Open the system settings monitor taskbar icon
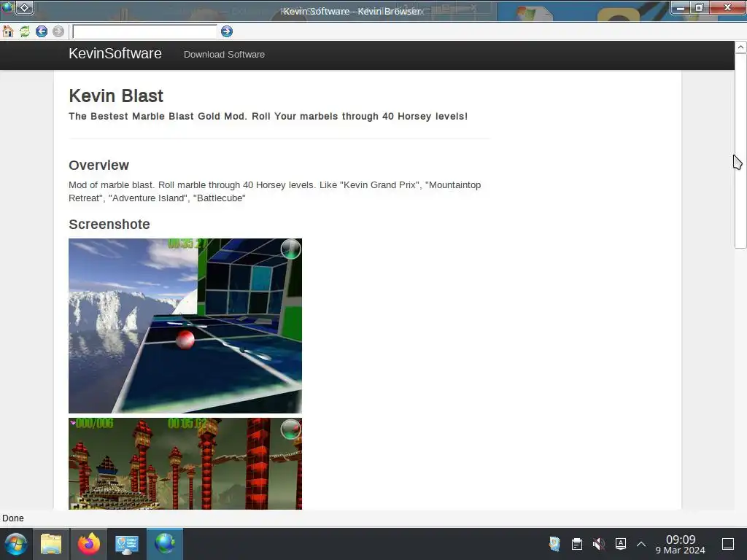Image resolution: width=747 pixels, height=560 pixels. pyautogui.click(x=127, y=544)
